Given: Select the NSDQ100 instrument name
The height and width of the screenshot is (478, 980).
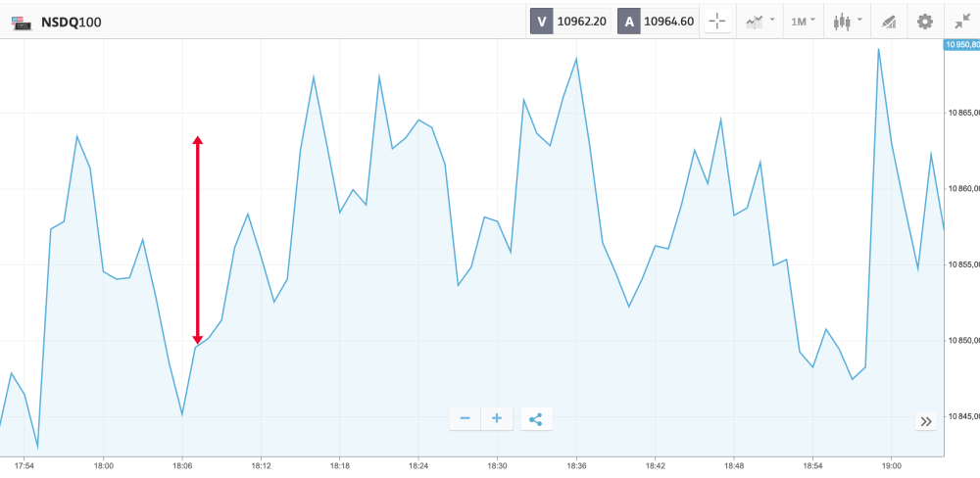Looking at the screenshot, I should [x=71, y=22].
